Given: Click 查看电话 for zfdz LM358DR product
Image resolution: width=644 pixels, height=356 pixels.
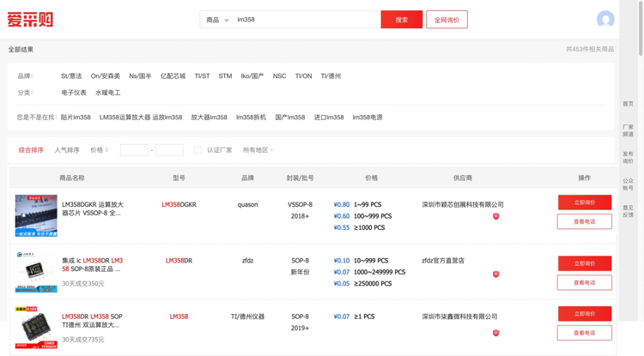Looking at the screenshot, I should (585, 282).
